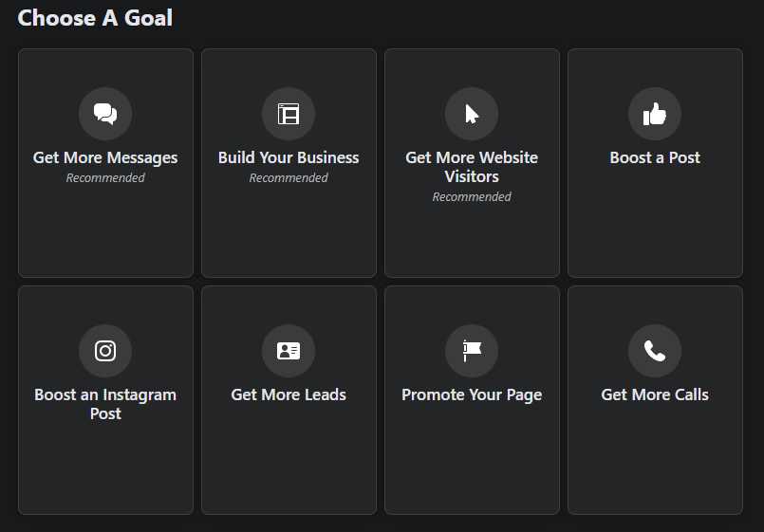764x532 pixels.
Task: Click the thumbs-up icon for Boost a Post
Action: (655, 114)
